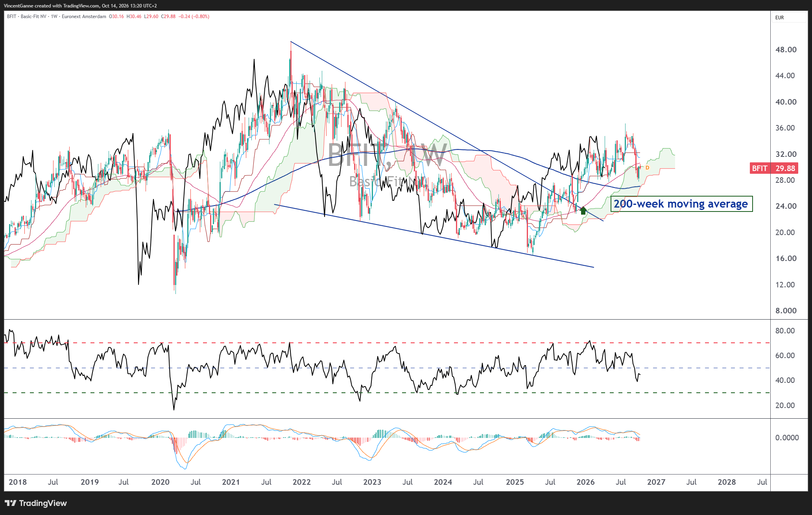Click the 2028 label on time axis

[x=727, y=482]
